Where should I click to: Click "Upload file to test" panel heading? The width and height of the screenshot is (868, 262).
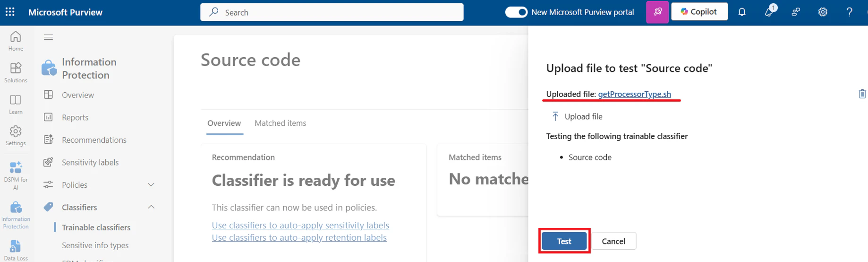pyautogui.click(x=629, y=68)
